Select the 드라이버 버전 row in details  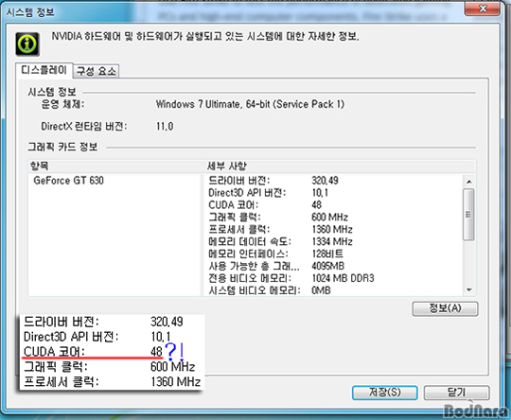335,181
